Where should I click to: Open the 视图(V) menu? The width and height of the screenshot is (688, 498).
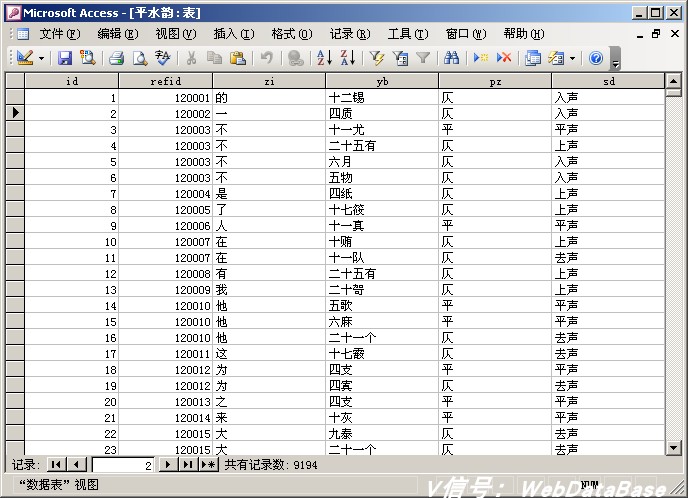(x=176, y=34)
